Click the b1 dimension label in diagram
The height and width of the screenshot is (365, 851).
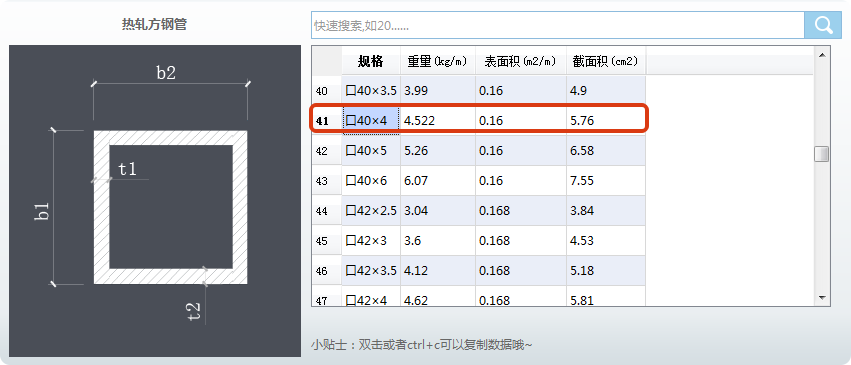click(43, 211)
